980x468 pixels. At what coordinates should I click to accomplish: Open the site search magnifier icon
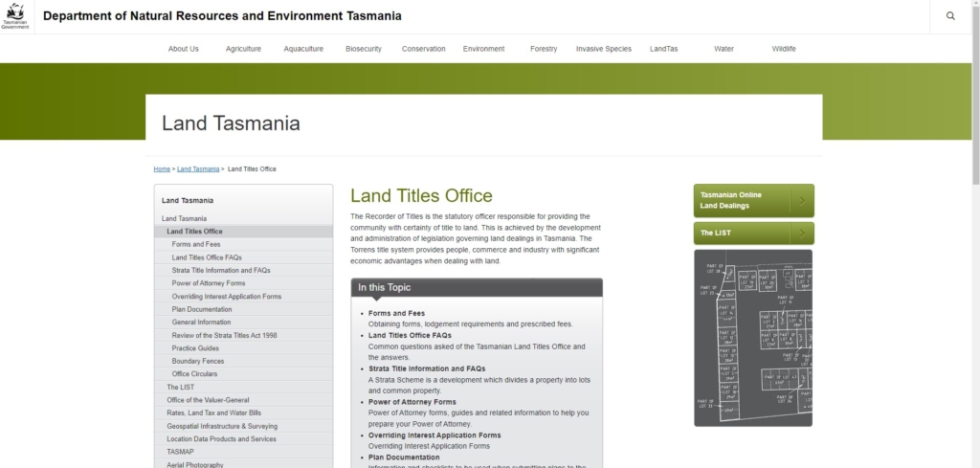pos(950,16)
